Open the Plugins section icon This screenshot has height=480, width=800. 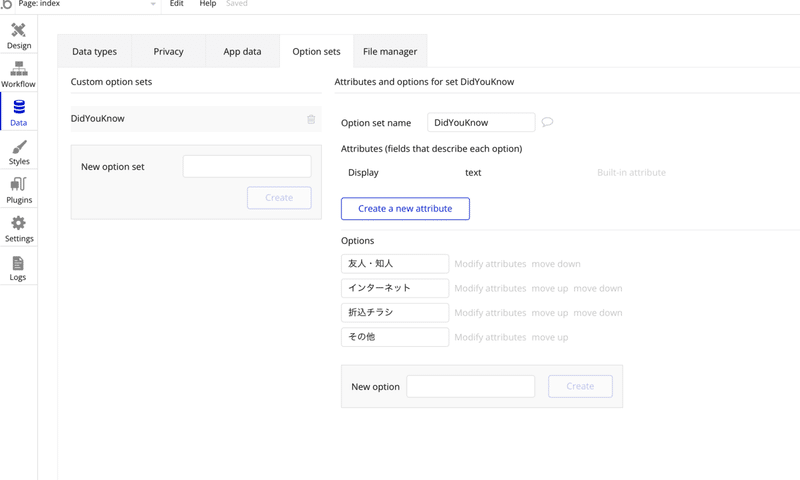click(x=18, y=190)
